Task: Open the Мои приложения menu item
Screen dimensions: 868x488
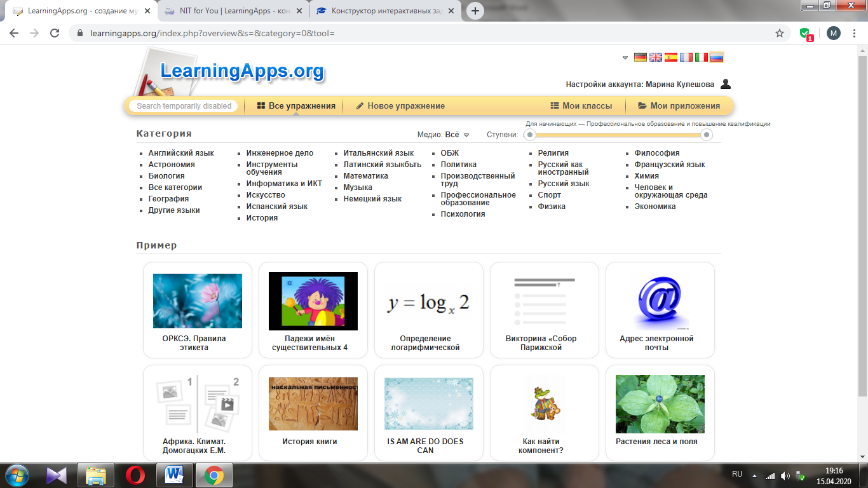Action: [679, 106]
